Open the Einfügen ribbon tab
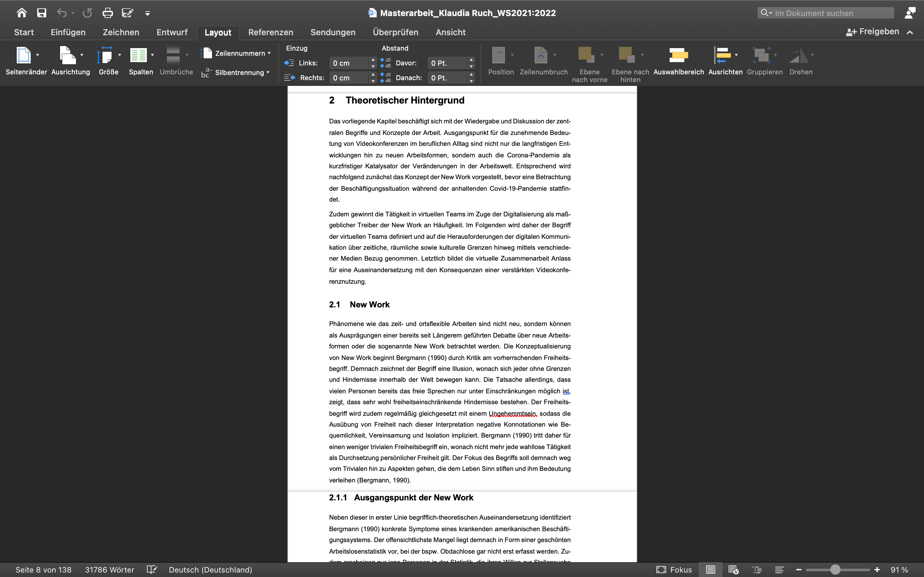The image size is (924, 577). [68, 32]
